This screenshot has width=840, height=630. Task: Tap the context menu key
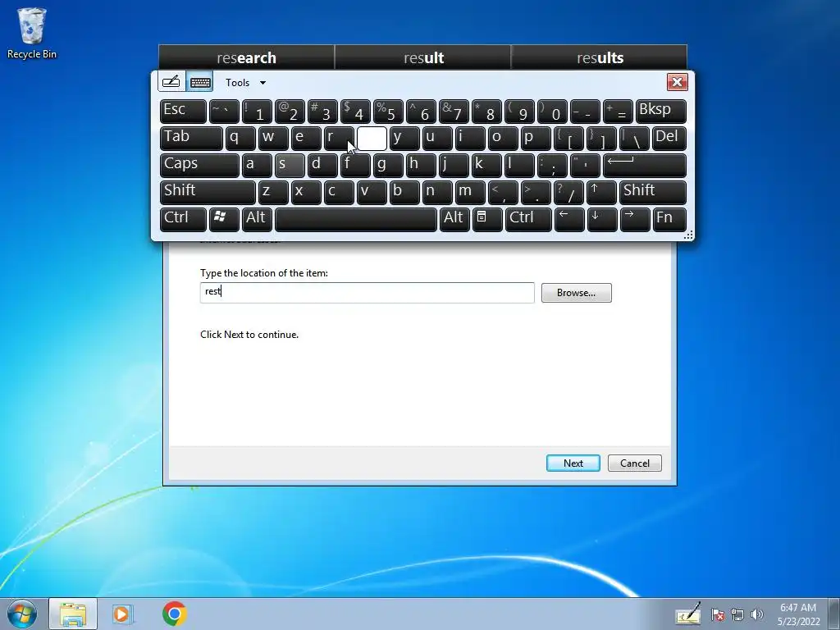pyautogui.click(x=487, y=219)
